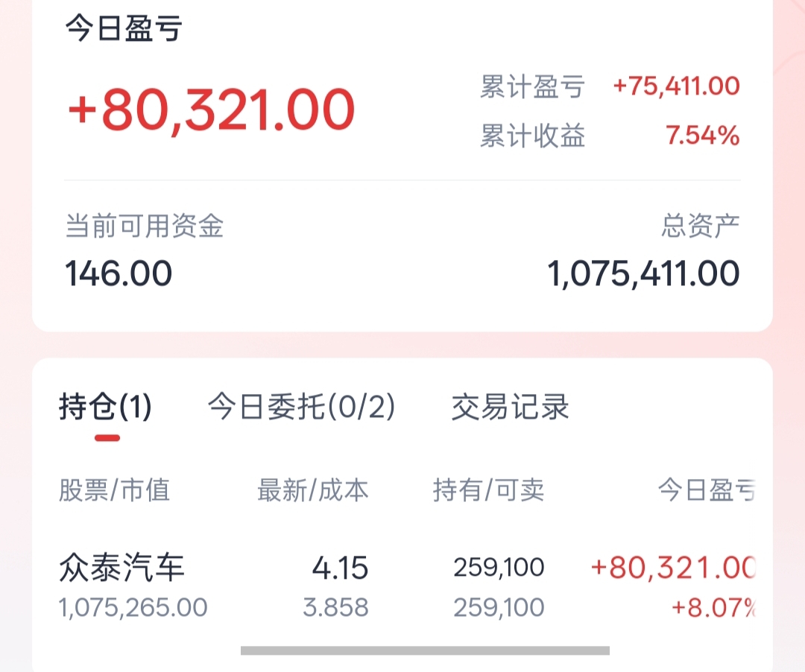Tap the 当前可用资金 label
This screenshot has width=805, height=672.
click(x=144, y=226)
